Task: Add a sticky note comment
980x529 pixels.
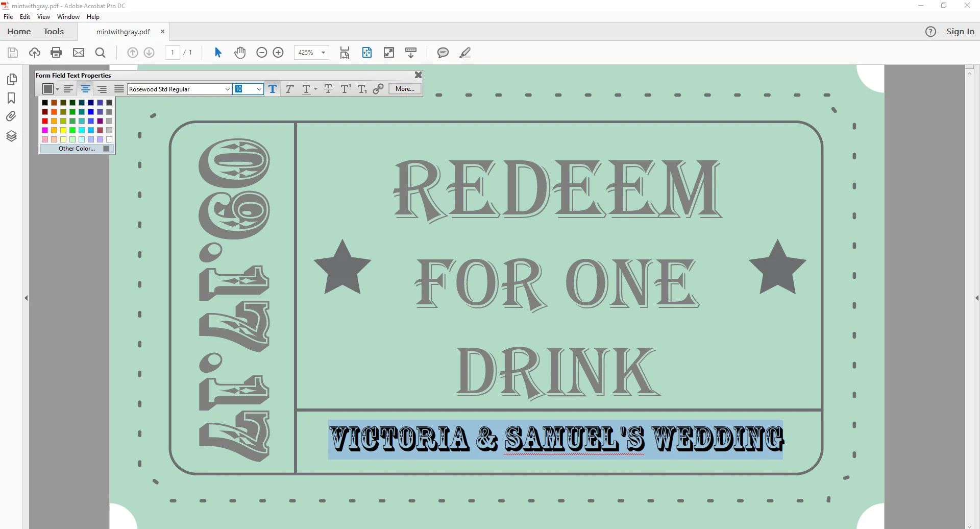Action: click(443, 53)
